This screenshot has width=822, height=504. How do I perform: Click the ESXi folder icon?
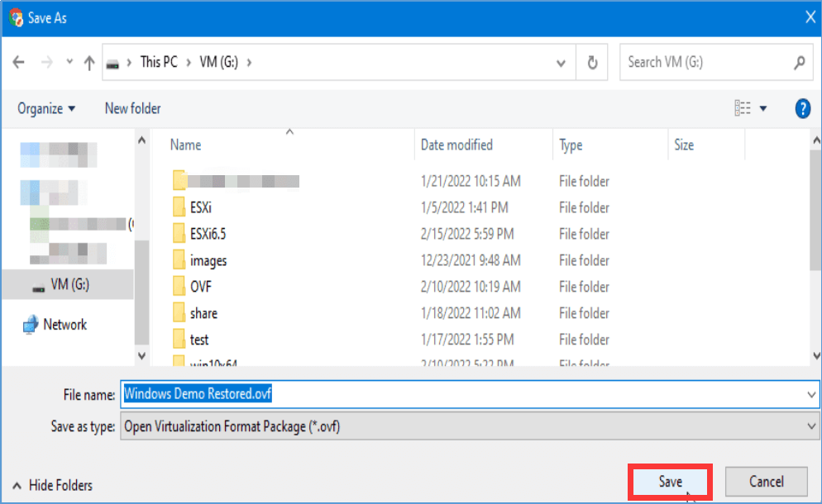[179, 207]
